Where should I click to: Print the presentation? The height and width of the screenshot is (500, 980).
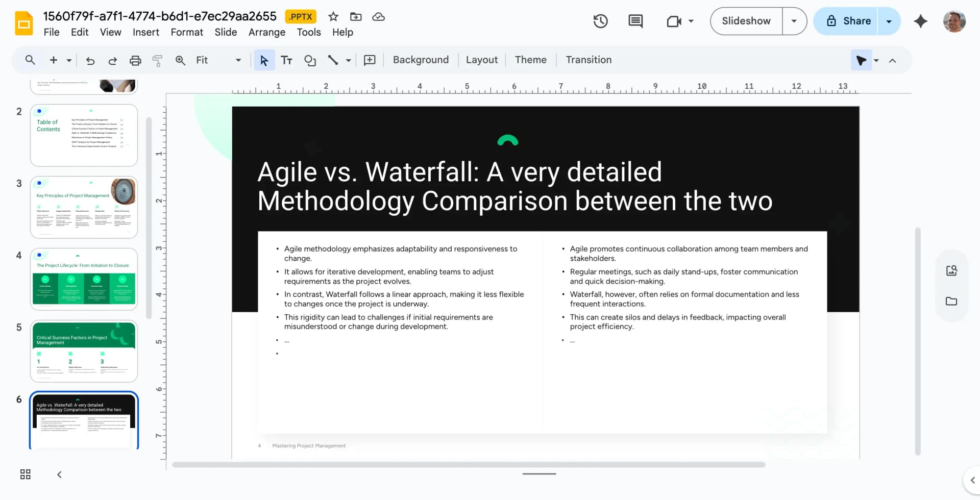point(135,60)
